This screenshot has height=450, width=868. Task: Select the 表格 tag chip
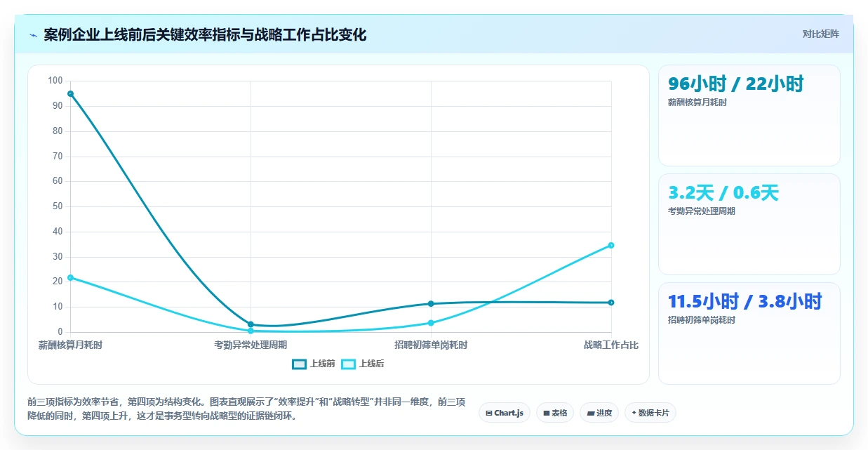coord(554,413)
